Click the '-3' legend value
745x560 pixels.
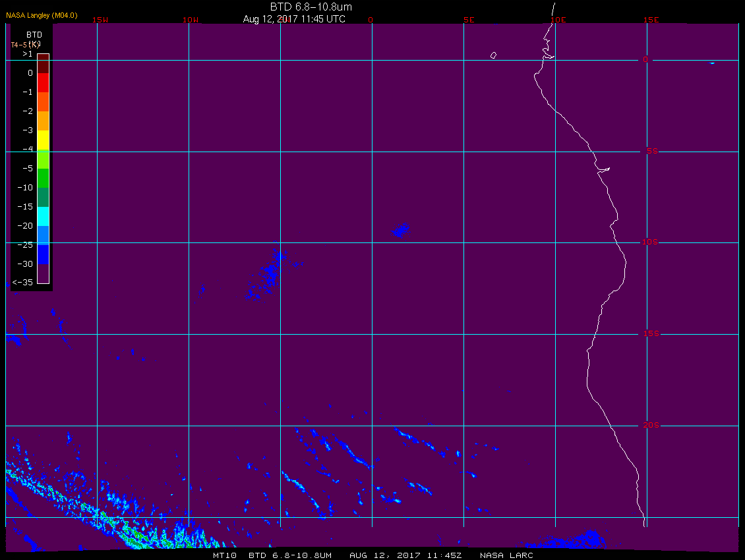[28, 130]
